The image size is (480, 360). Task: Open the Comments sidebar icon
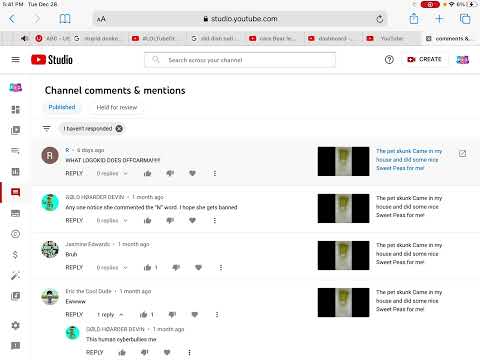pos(16,192)
